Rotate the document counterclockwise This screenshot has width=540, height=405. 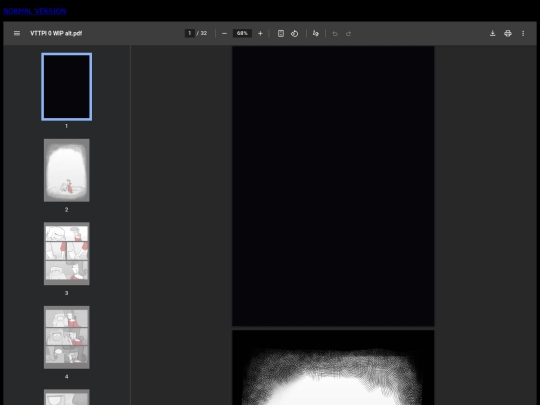(294, 33)
